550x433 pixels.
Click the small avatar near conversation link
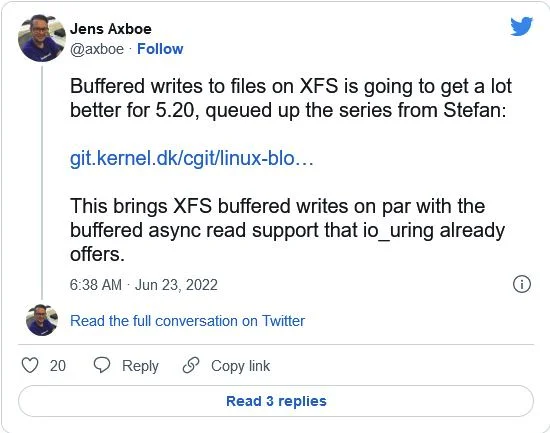[42, 320]
